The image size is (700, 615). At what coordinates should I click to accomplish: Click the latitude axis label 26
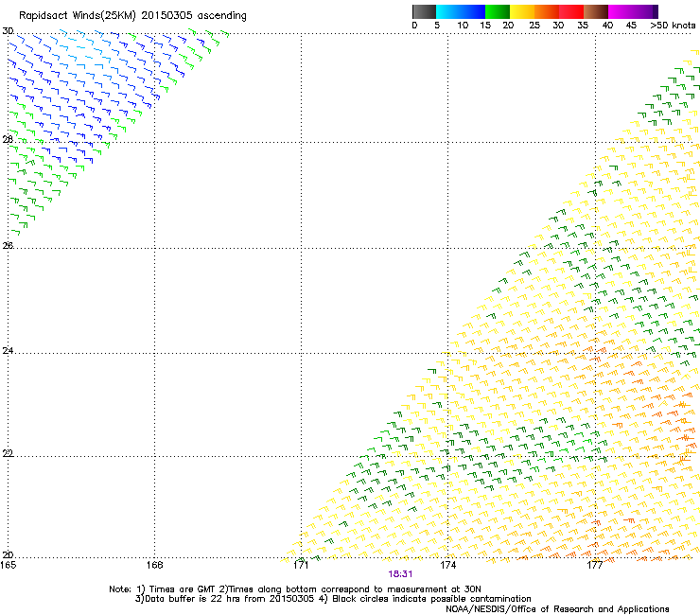click(8, 245)
